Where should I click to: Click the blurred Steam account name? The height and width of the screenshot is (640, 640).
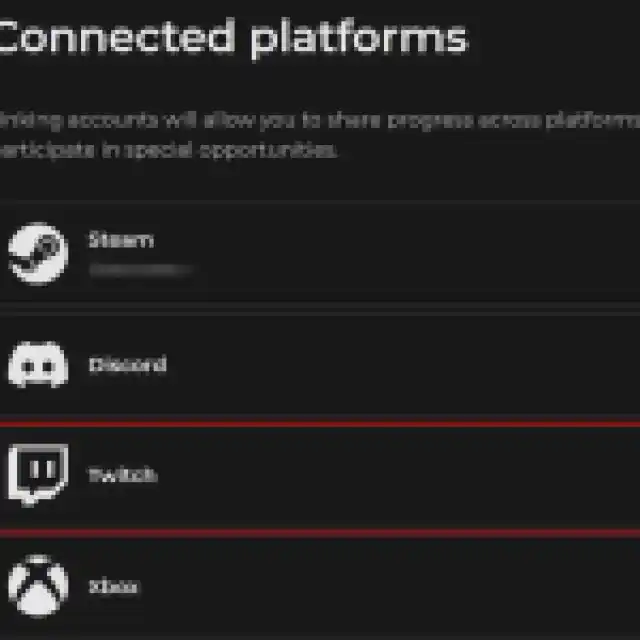pos(139,270)
